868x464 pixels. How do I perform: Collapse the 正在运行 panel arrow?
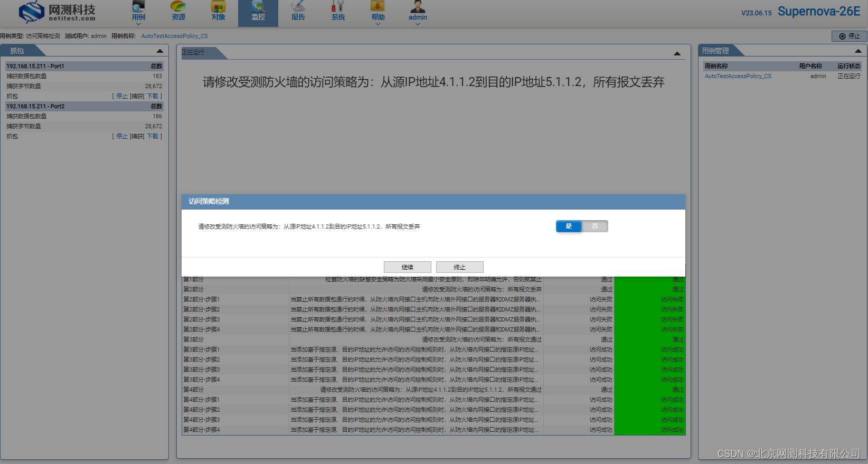pos(677,53)
